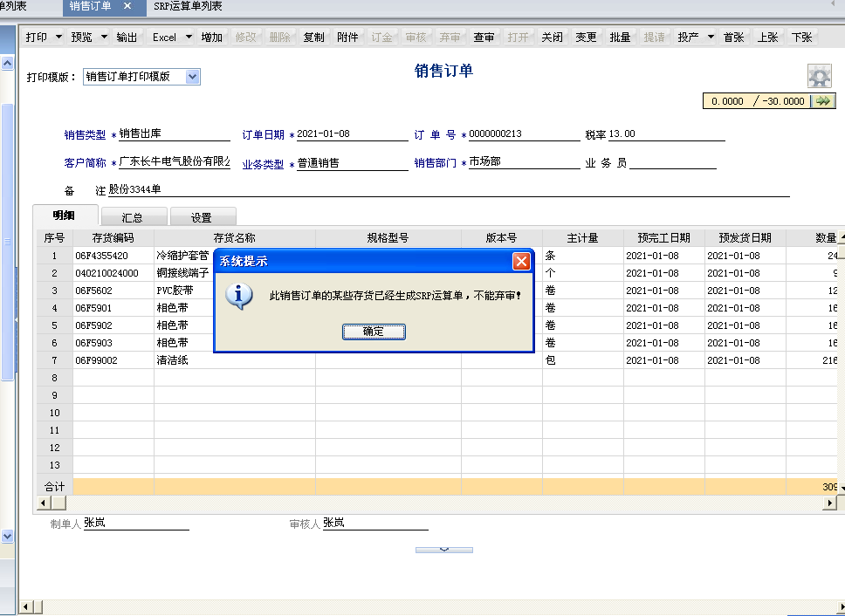Open the 打印模版 dropdown
This screenshot has height=616, width=845.
(x=192, y=77)
